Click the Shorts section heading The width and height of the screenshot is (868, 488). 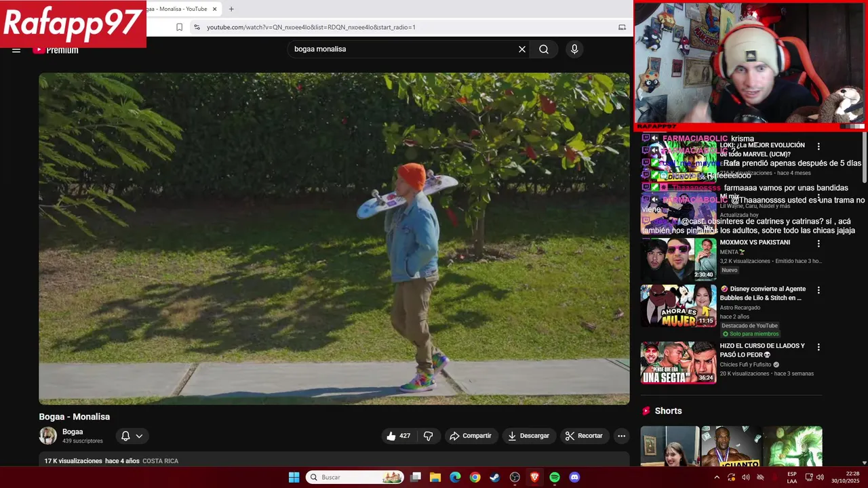(668, 411)
